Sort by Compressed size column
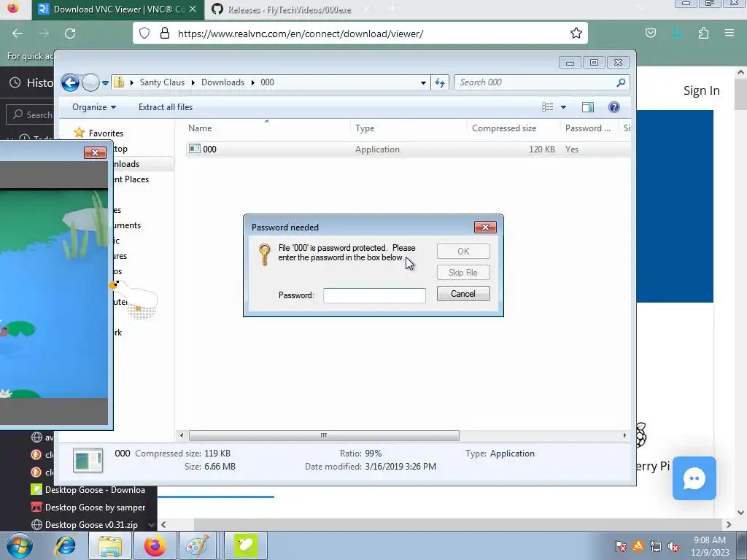Viewport: 747px width, 560px height. 504,128
